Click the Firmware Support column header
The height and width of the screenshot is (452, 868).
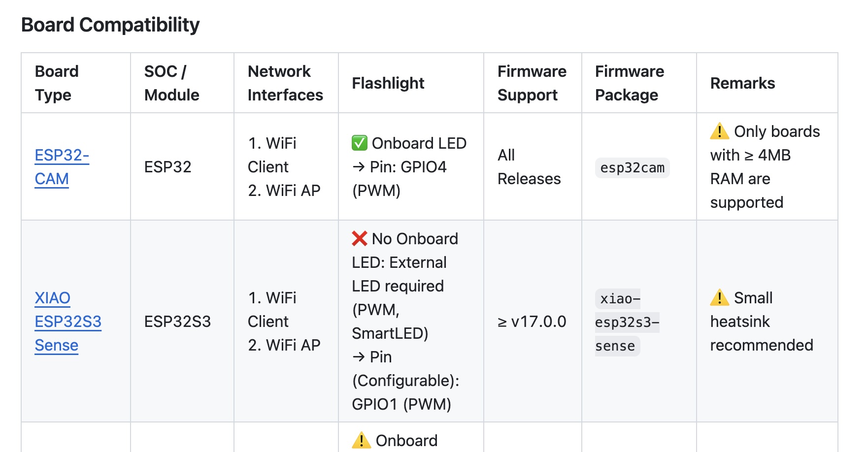pyautogui.click(x=532, y=83)
